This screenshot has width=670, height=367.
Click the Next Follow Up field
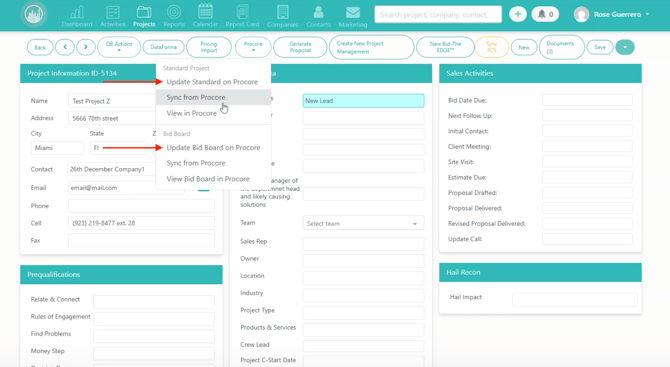(x=587, y=115)
